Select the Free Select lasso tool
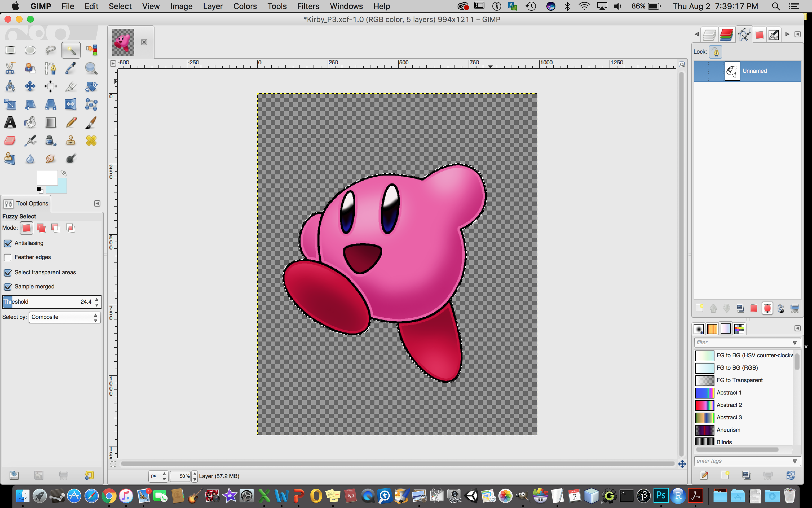Viewport: 812px width, 508px height. pos(50,50)
